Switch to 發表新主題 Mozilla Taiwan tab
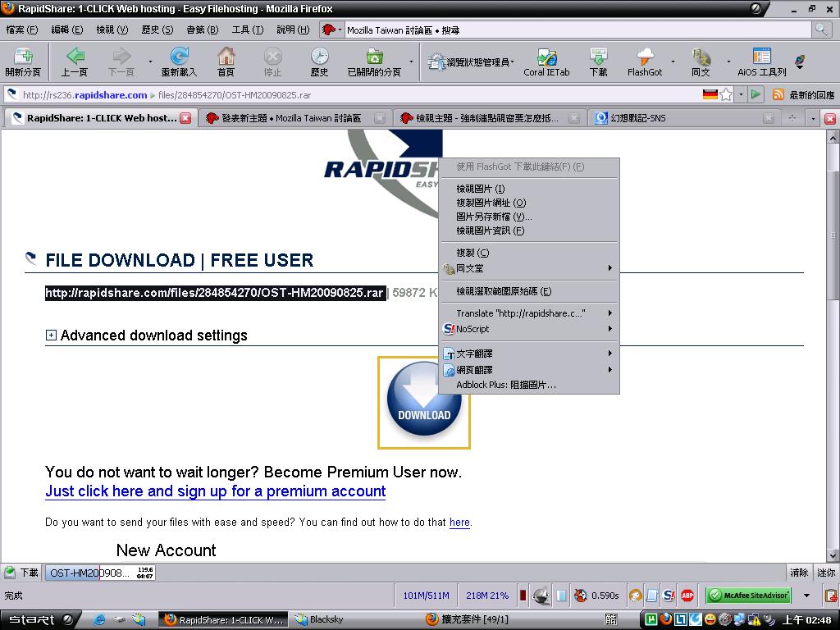The image size is (840, 630). (291, 118)
